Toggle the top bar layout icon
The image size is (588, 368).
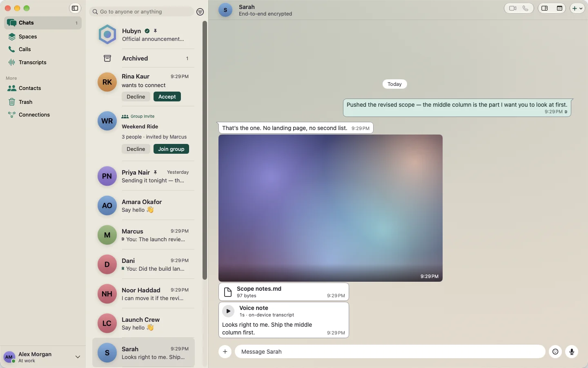[x=559, y=8]
